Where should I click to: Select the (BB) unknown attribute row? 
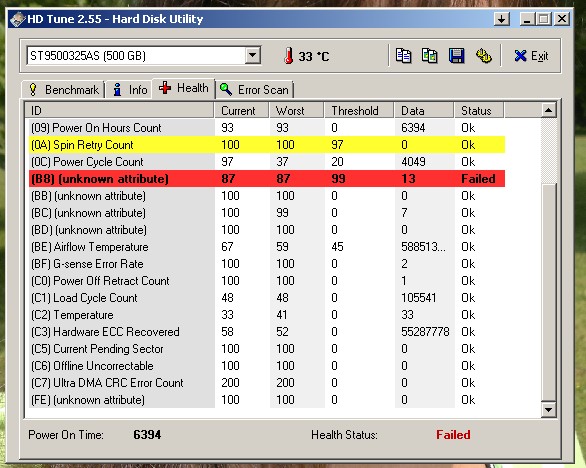pyautogui.click(x=267, y=196)
